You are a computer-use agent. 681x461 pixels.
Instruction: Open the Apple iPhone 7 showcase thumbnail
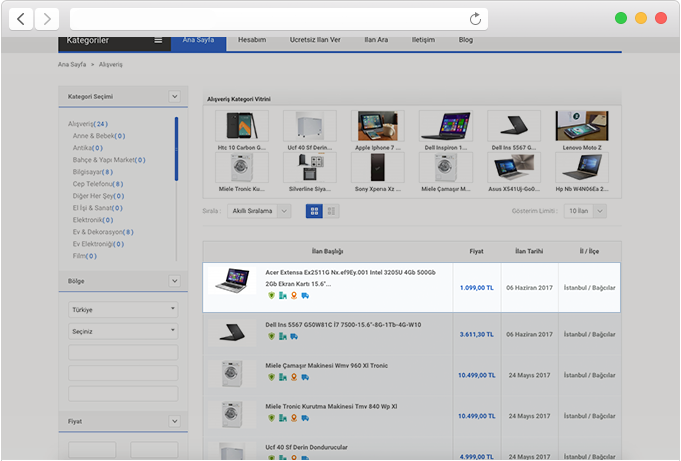pos(377,127)
